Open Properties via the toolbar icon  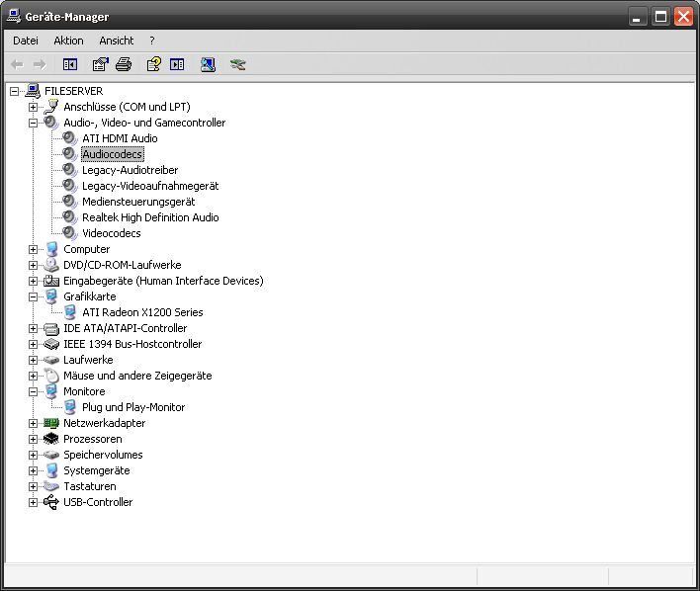[x=101, y=64]
